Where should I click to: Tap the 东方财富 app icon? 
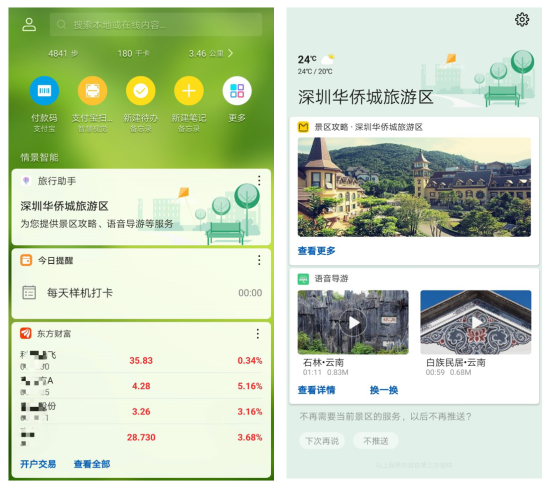point(26,333)
